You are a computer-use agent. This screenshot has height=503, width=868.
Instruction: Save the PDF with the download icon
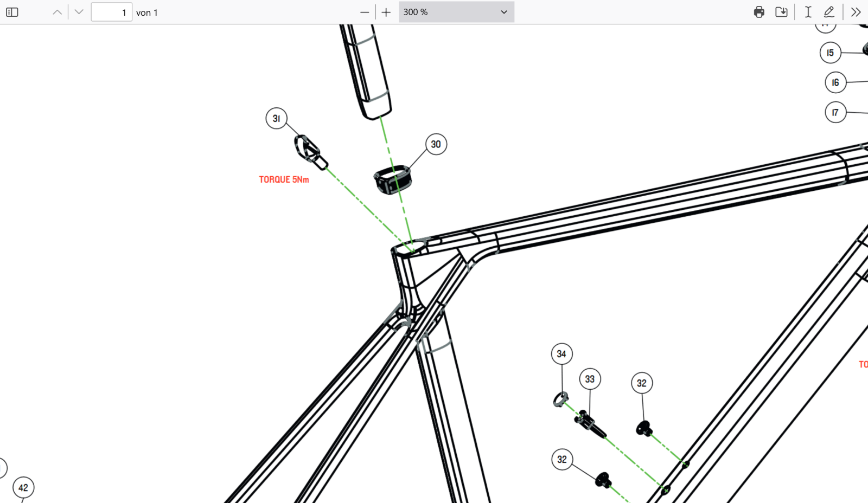pos(781,12)
